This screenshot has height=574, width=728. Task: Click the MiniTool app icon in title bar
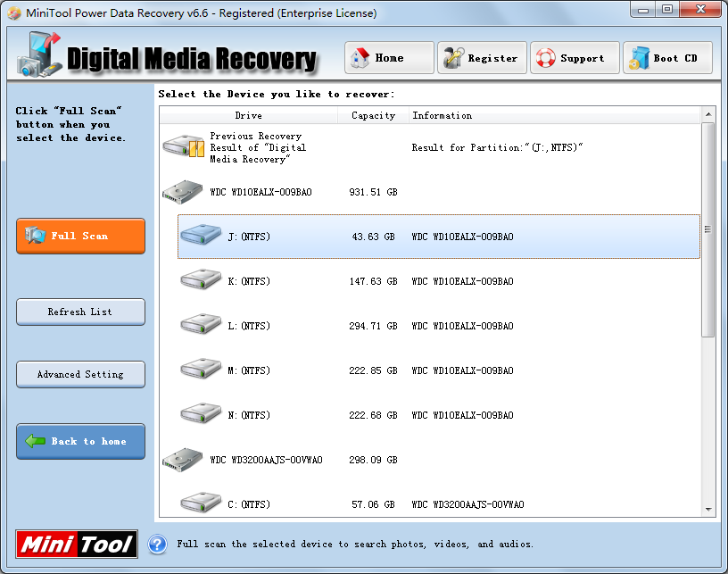[14, 13]
